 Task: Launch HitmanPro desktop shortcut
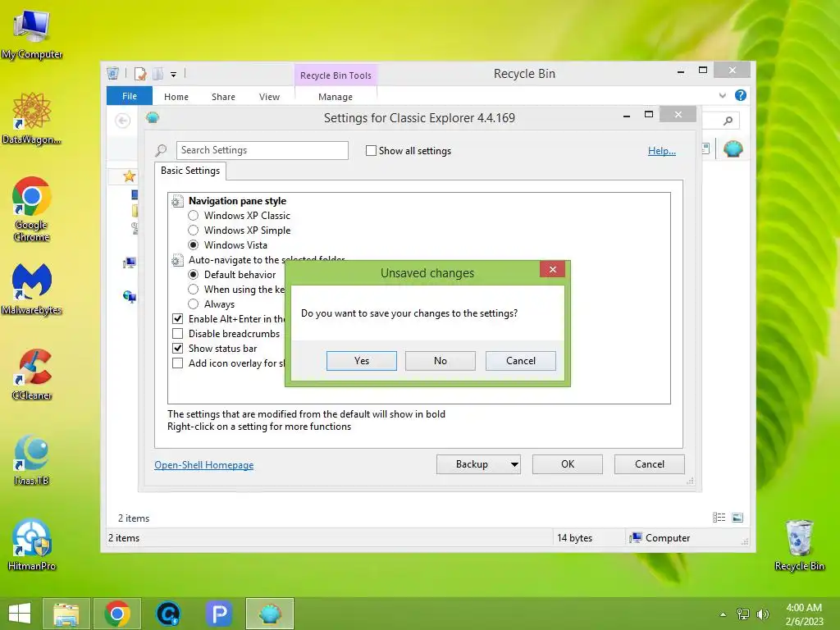pos(32,545)
